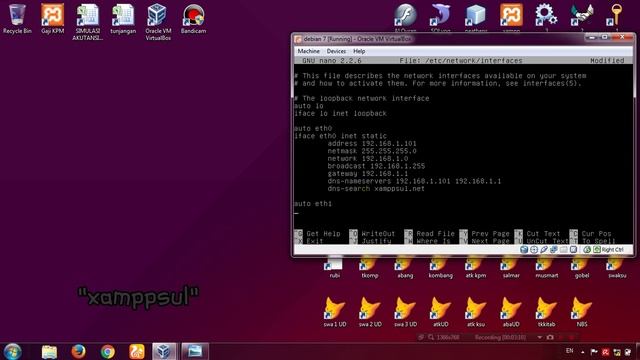
Task: Select the musmart desktop shortcut
Action: point(547,268)
